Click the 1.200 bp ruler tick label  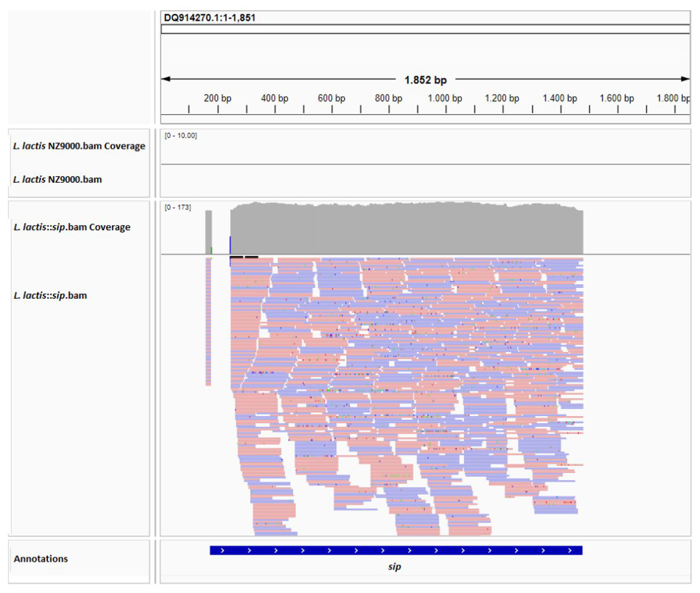pyautogui.click(x=502, y=98)
